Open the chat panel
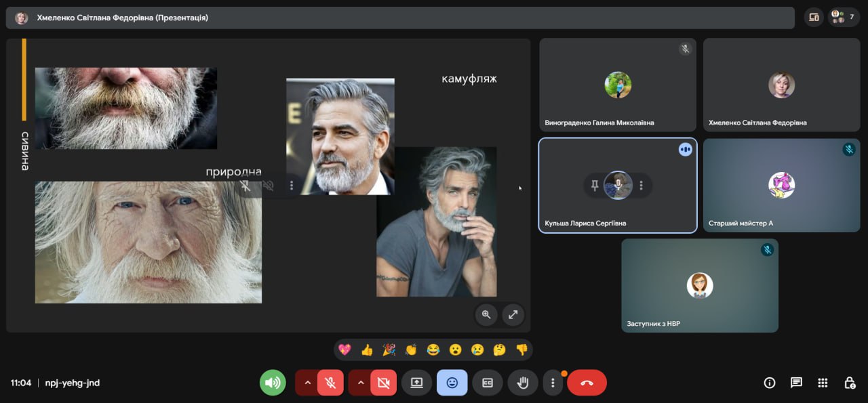The height and width of the screenshot is (403, 868). point(796,383)
